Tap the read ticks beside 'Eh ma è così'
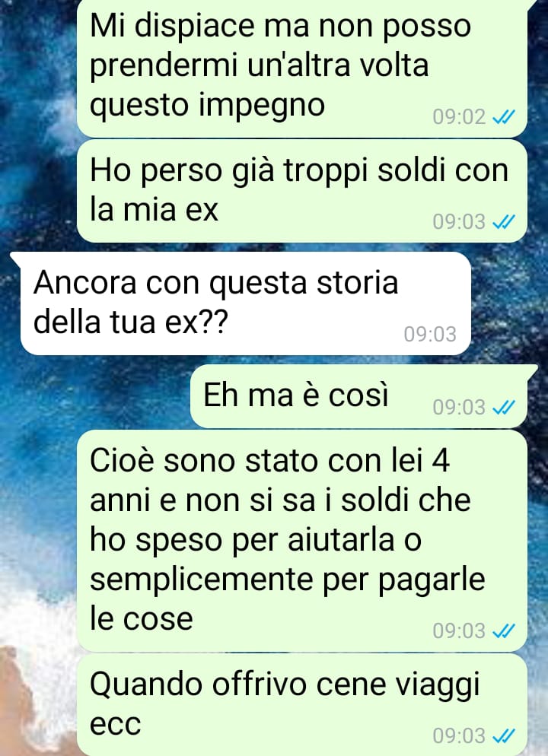Screen dimensions: 548x756 (504, 408)
